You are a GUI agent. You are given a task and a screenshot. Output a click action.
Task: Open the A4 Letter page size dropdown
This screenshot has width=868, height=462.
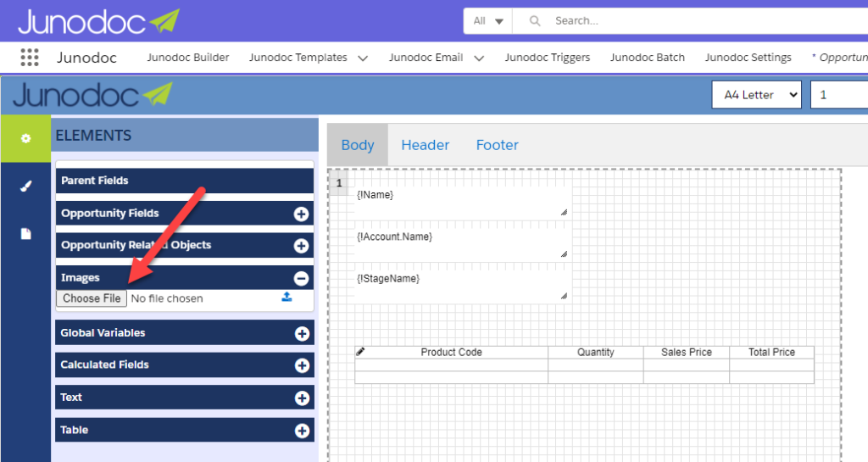tap(756, 95)
